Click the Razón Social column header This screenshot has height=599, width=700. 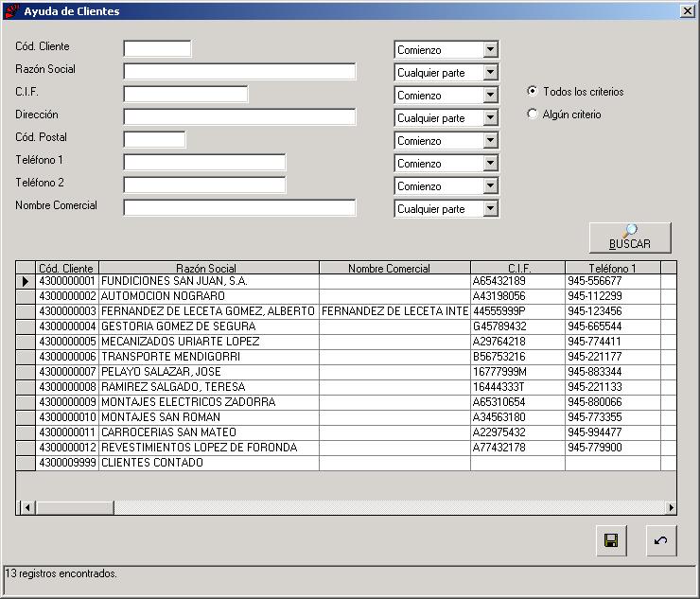click(208, 268)
